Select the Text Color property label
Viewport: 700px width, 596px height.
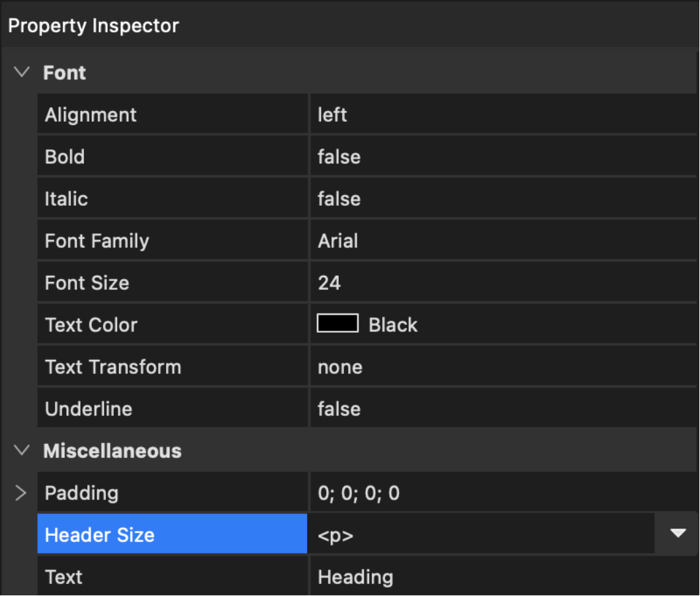[x=91, y=325]
